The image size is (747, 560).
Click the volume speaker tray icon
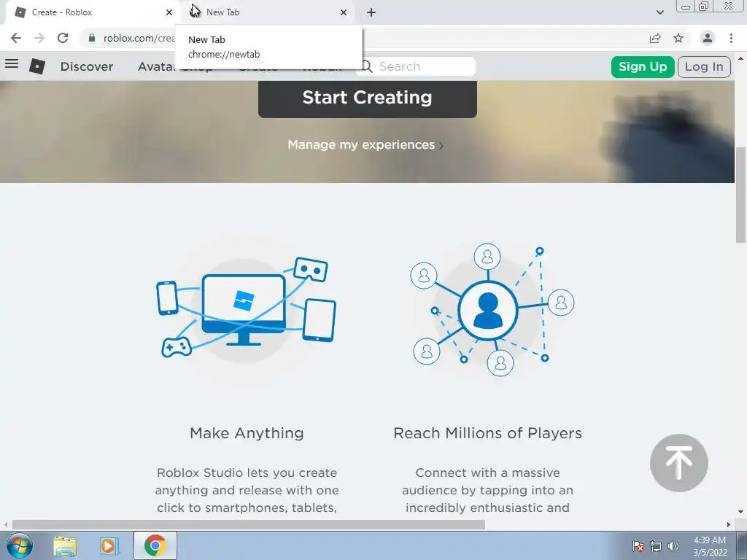pos(673,546)
